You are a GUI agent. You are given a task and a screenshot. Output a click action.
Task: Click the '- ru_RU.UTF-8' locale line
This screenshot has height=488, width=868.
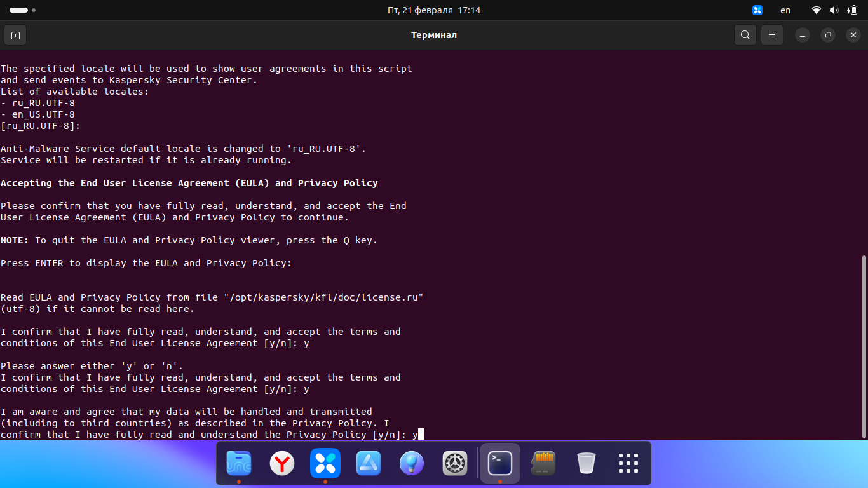[38, 103]
